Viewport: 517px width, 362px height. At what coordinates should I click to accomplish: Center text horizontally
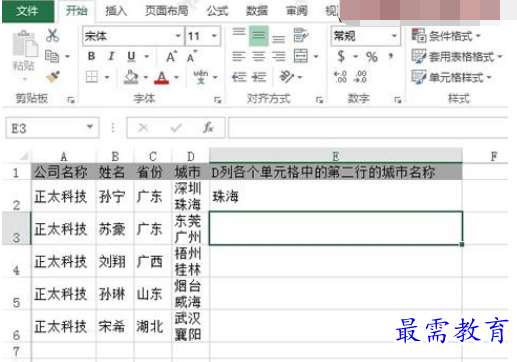pos(259,56)
